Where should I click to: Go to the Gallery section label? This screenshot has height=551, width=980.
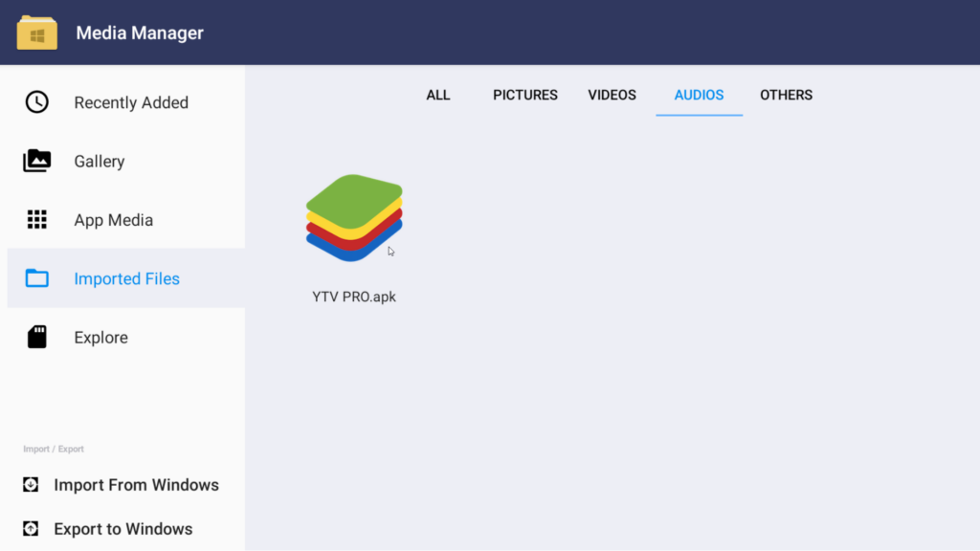pos(100,161)
